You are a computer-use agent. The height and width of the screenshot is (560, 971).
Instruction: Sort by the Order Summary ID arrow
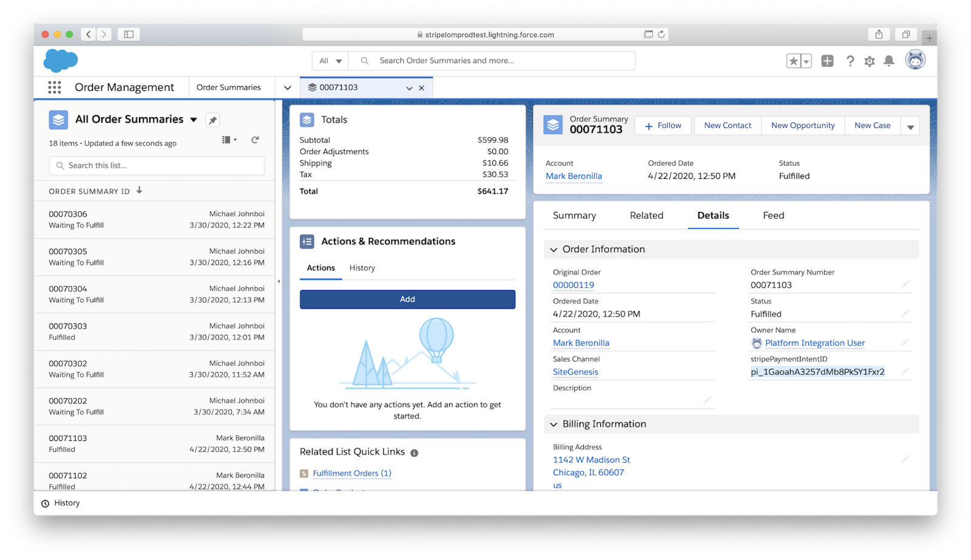(x=139, y=190)
